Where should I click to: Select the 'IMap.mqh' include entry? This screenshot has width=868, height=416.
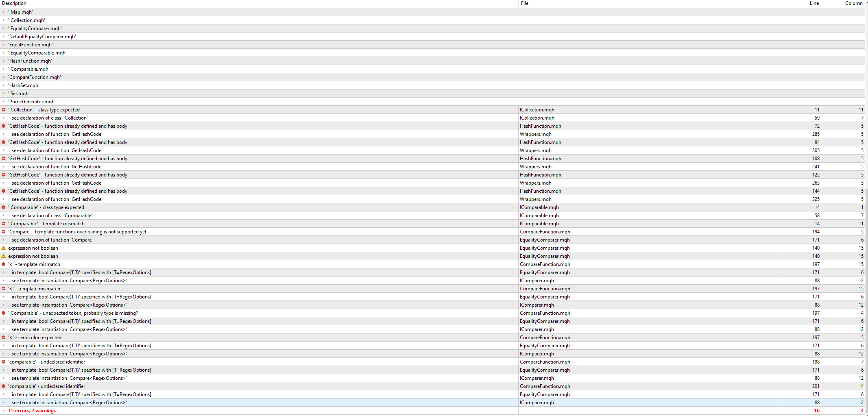[21, 12]
